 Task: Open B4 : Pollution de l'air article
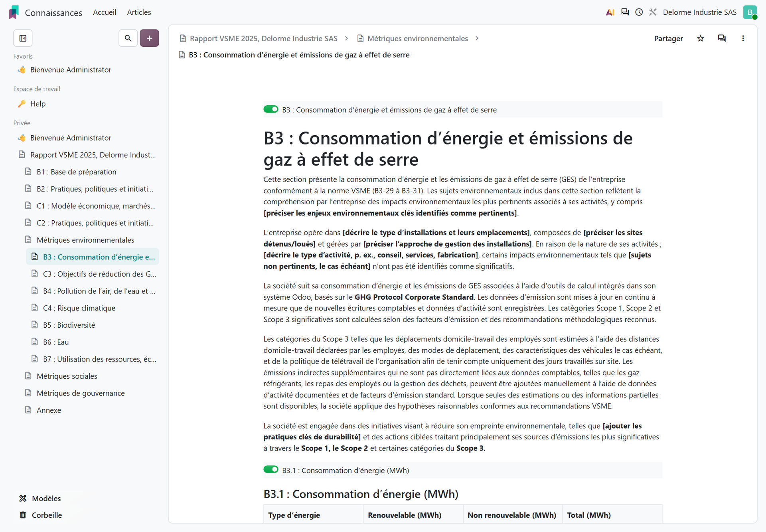point(99,291)
